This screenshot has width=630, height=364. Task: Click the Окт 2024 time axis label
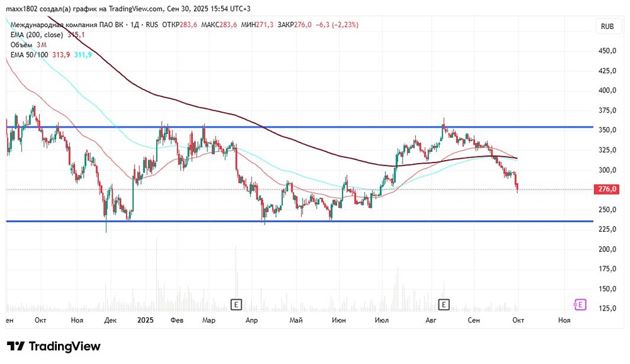tap(40, 320)
